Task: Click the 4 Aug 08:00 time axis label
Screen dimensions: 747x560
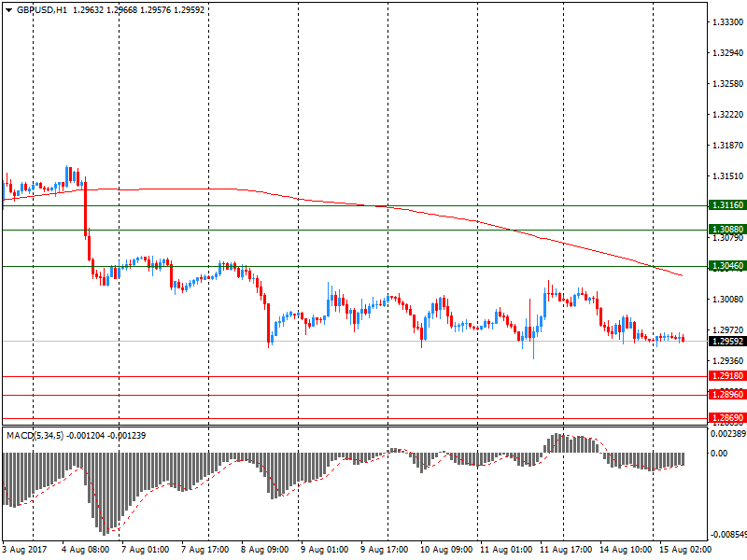Action: [x=86, y=550]
